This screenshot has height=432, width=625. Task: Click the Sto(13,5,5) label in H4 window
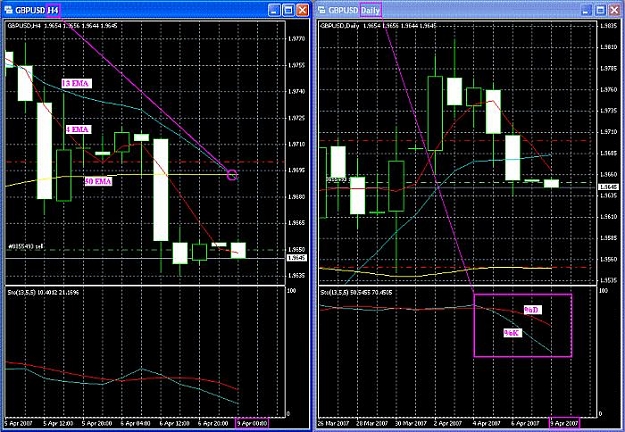click(43, 293)
